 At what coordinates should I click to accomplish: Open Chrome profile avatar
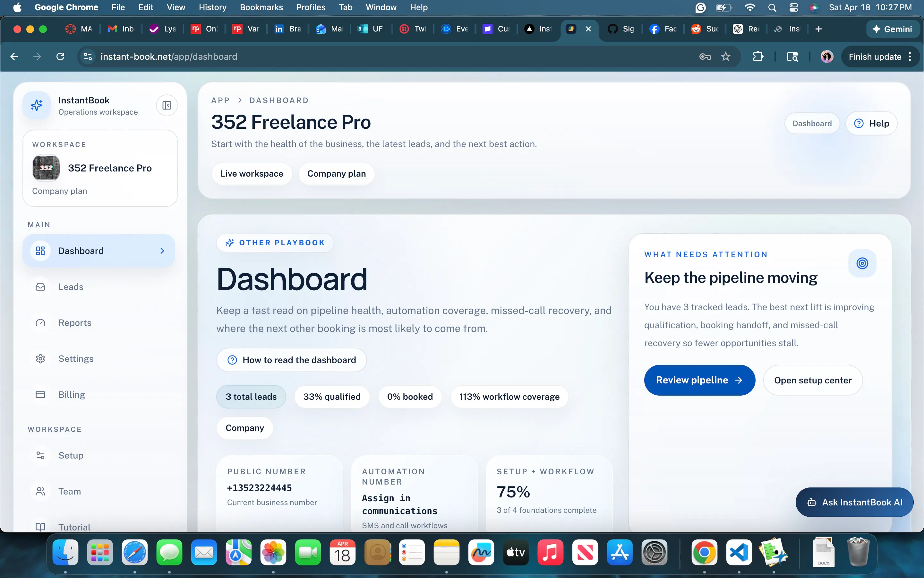click(x=827, y=57)
